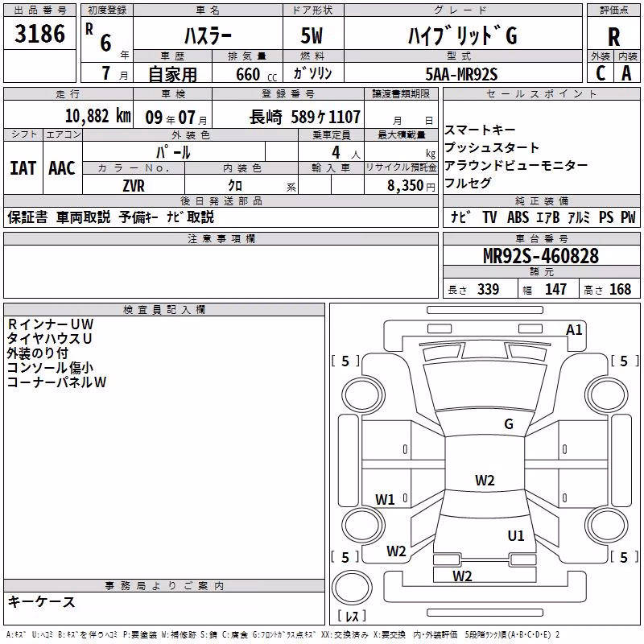Click the color number ZVR
Image resolution: width=644 pixels, height=644 pixels.
click(x=134, y=186)
